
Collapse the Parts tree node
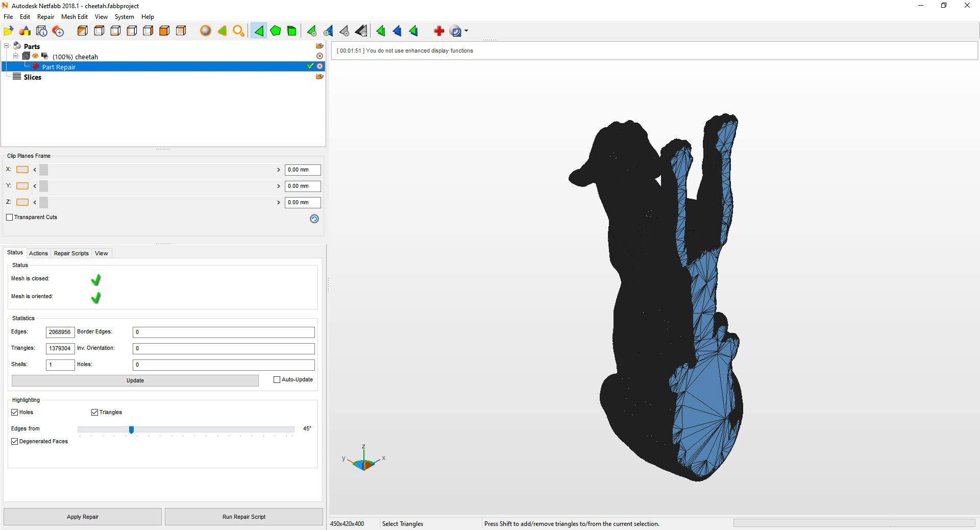tap(7, 46)
